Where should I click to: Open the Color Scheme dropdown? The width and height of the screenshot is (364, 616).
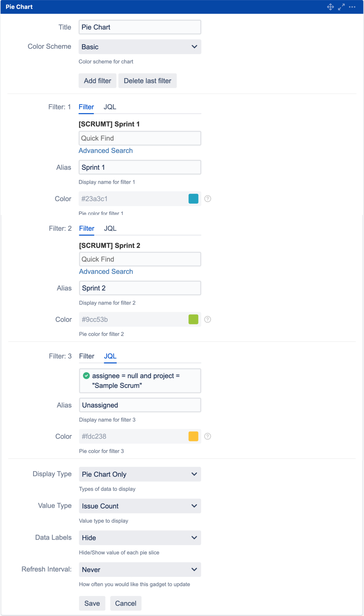click(x=140, y=47)
